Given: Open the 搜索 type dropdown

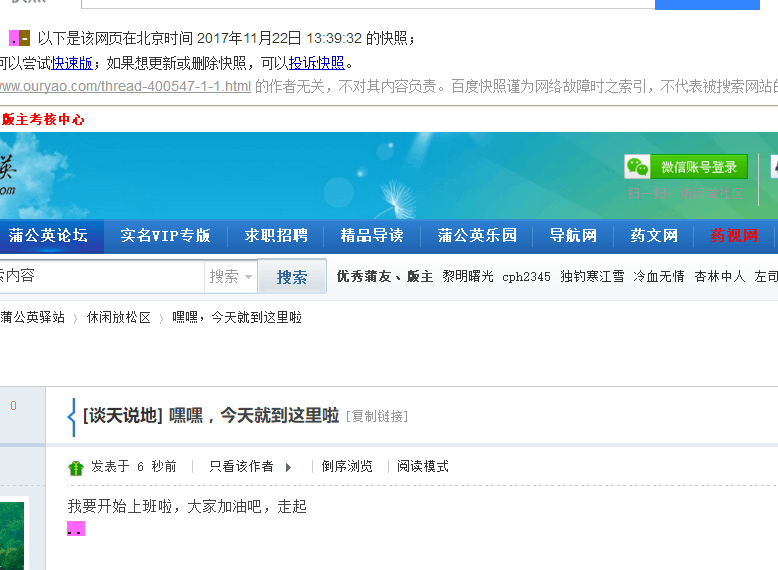Looking at the screenshot, I should [231, 276].
